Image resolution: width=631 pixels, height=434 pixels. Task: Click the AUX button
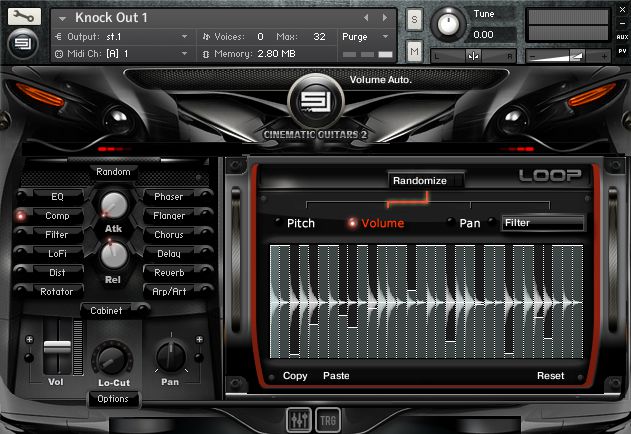[x=622, y=37]
